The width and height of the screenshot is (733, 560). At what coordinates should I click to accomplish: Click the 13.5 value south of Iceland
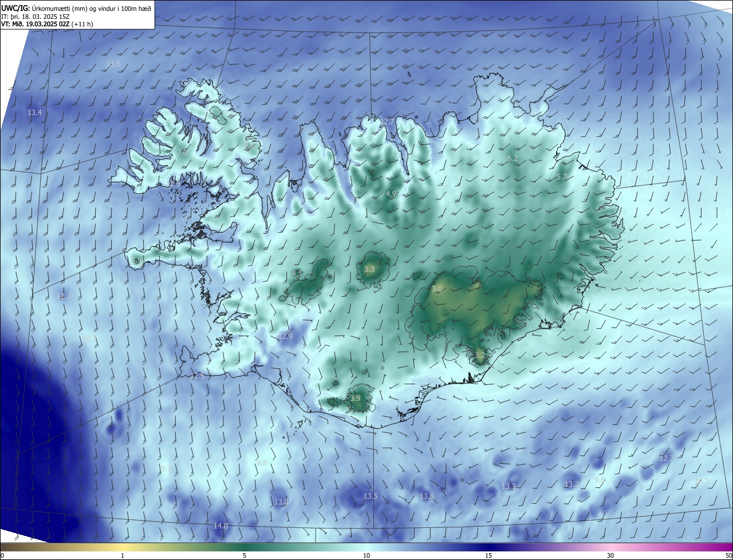[371, 496]
